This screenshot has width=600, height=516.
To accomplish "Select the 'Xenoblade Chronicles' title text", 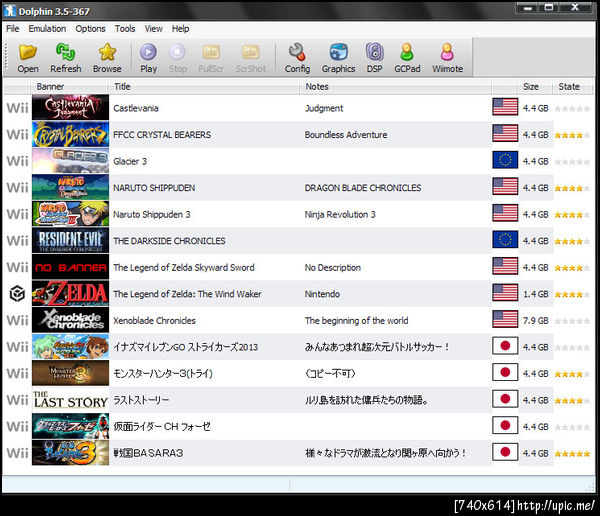I will 154,320.
